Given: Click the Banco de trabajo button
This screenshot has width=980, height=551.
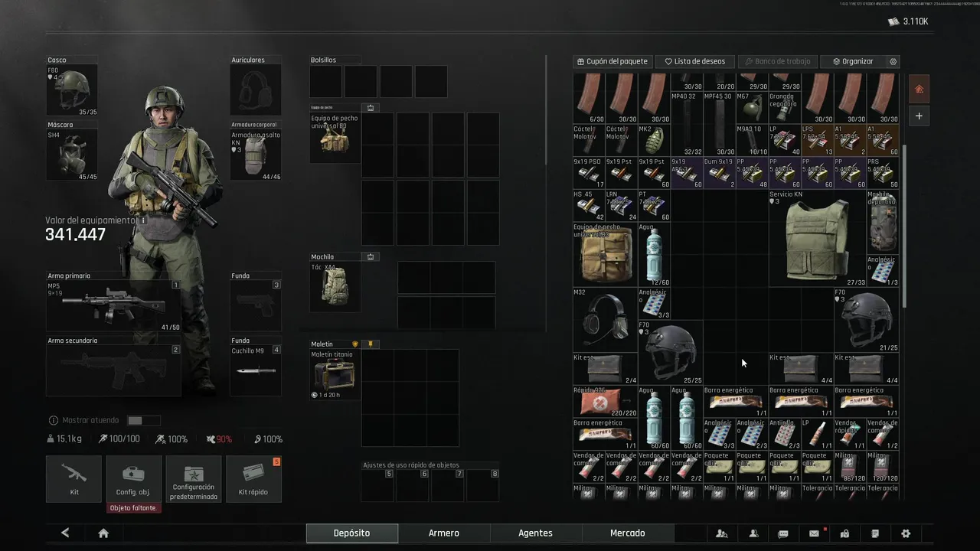Looking at the screenshot, I should coord(777,61).
